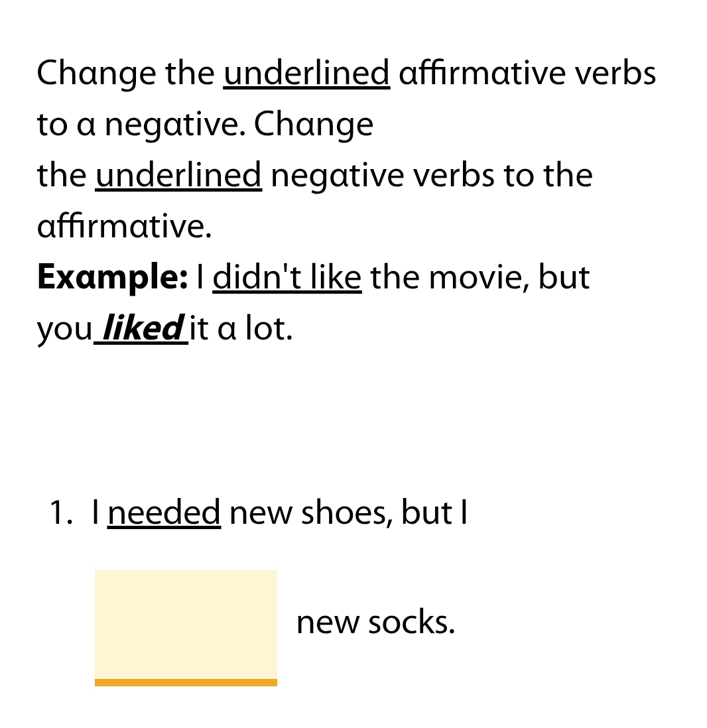The image size is (707, 728).
Task: Click the question number "1."
Action: click(x=61, y=513)
